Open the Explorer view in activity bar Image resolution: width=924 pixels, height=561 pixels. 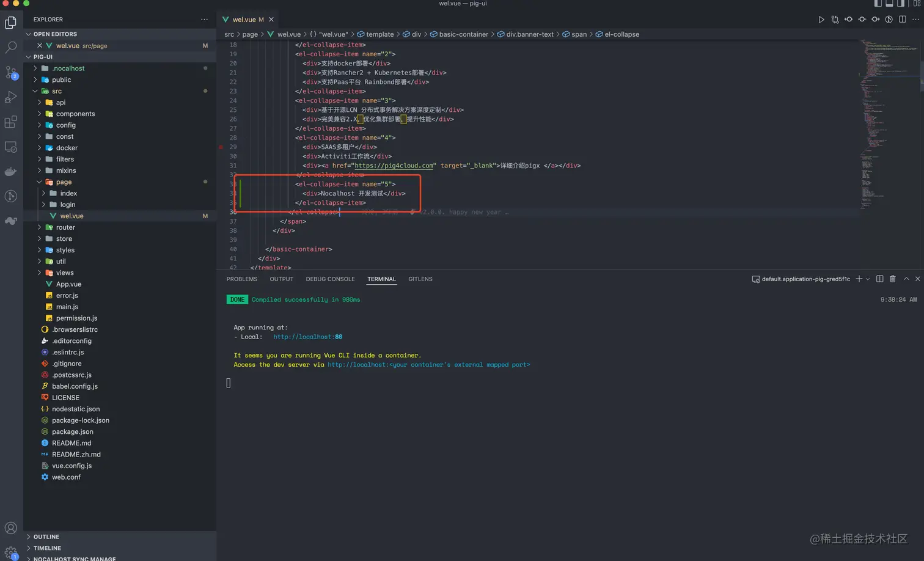point(11,23)
